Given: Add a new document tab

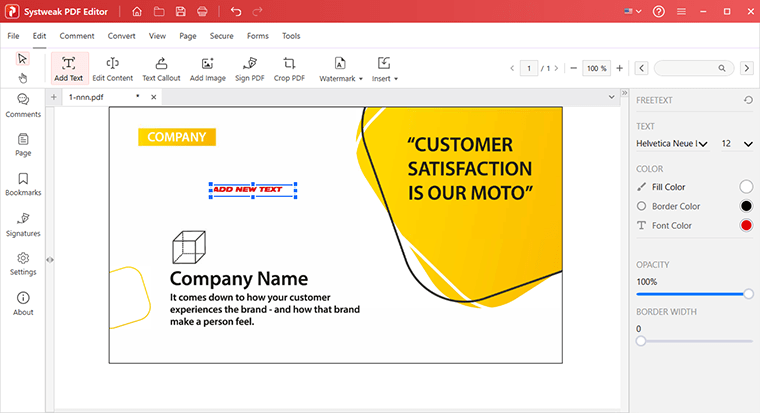Looking at the screenshot, I should (x=54, y=97).
